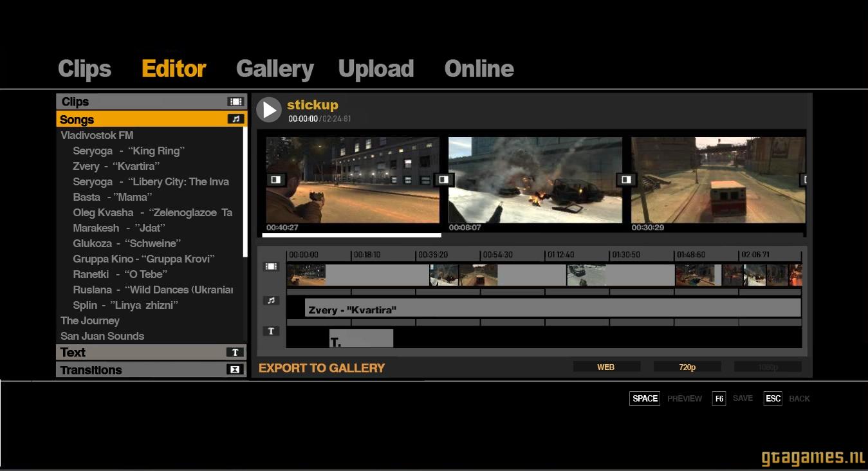The image size is (868, 471).
Task: Select Splin - "Linya zhizni" song
Action: [x=125, y=305]
